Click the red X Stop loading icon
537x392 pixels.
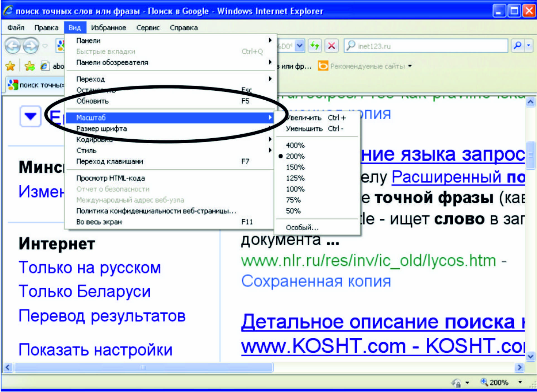point(331,45)
